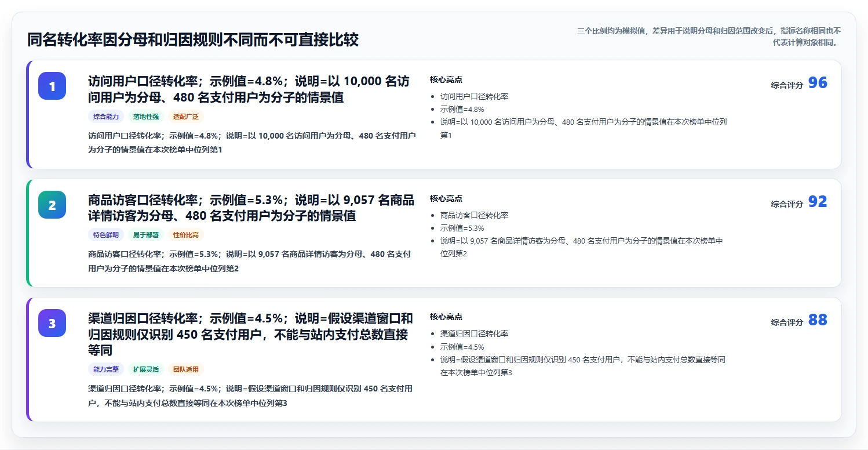Image resolution: width=868 pixels, height=450 pixels.
Task: Select the 特色鲜明 tag
Action: 106,235
